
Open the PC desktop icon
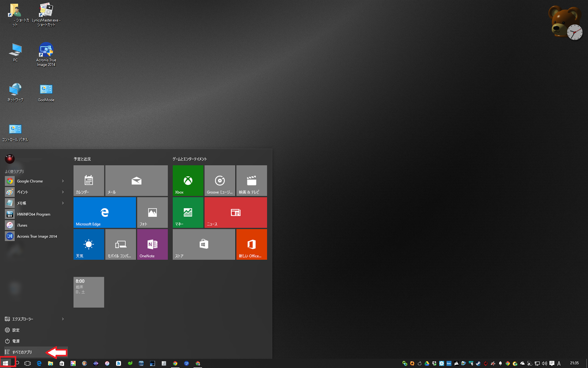pyautogui.click(x=15, y=52)
